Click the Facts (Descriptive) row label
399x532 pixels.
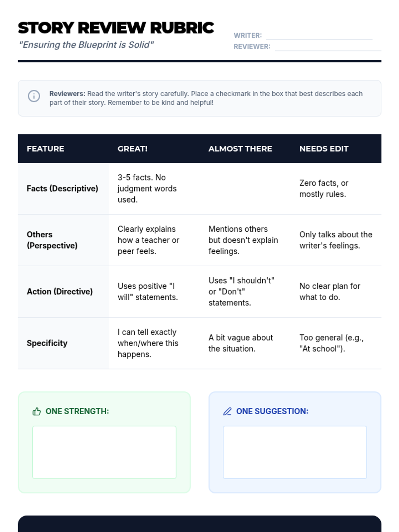(63, 189)
